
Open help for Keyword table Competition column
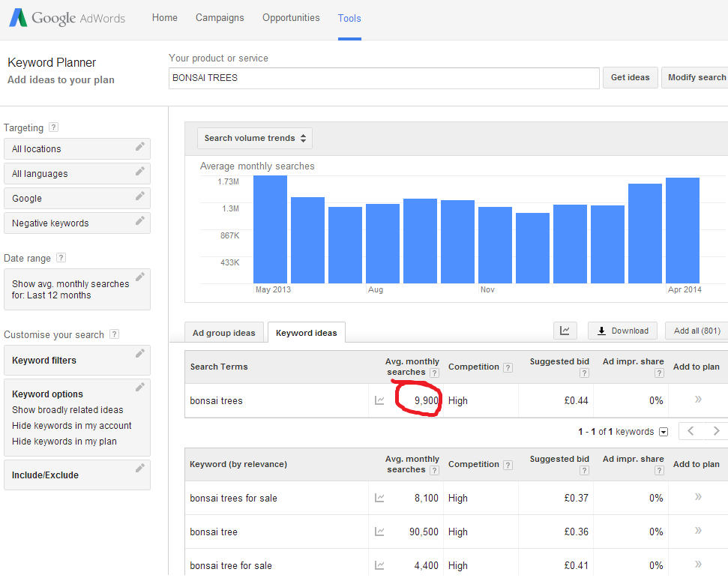pyautogui.click(x=508, y=466)
